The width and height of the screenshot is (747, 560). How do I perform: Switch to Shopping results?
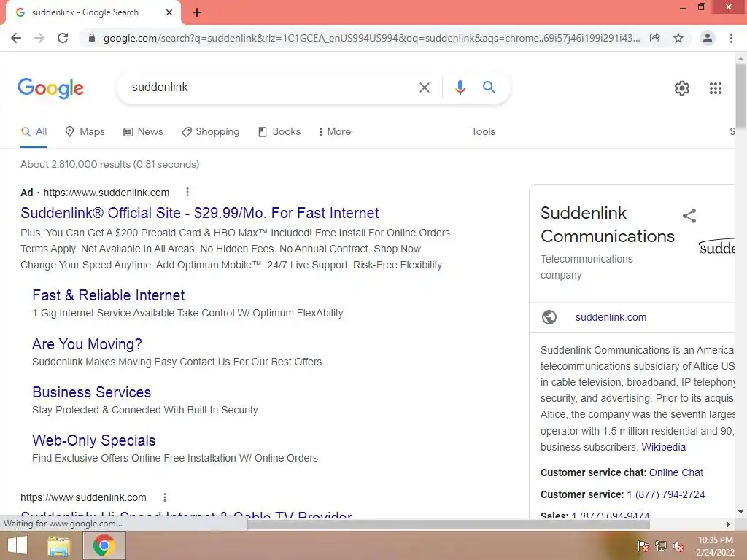coord(210,132)
